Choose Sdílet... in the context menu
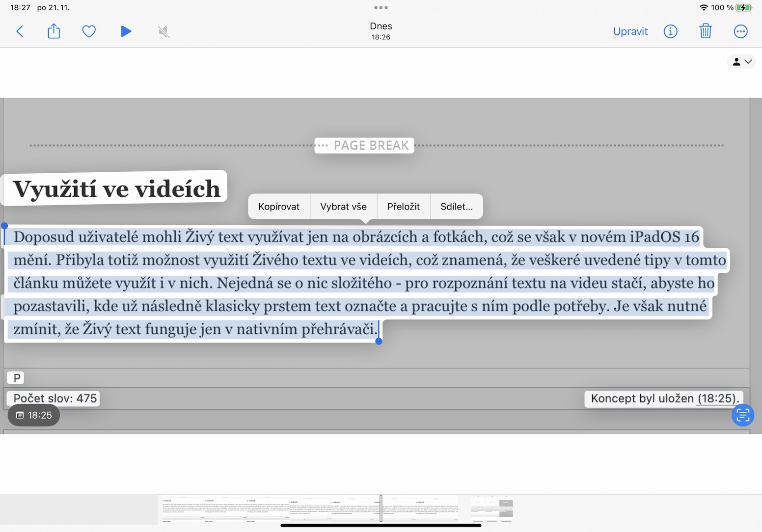Image resolution: width=762 pixels, height=532 pixels. click(457, 207)
